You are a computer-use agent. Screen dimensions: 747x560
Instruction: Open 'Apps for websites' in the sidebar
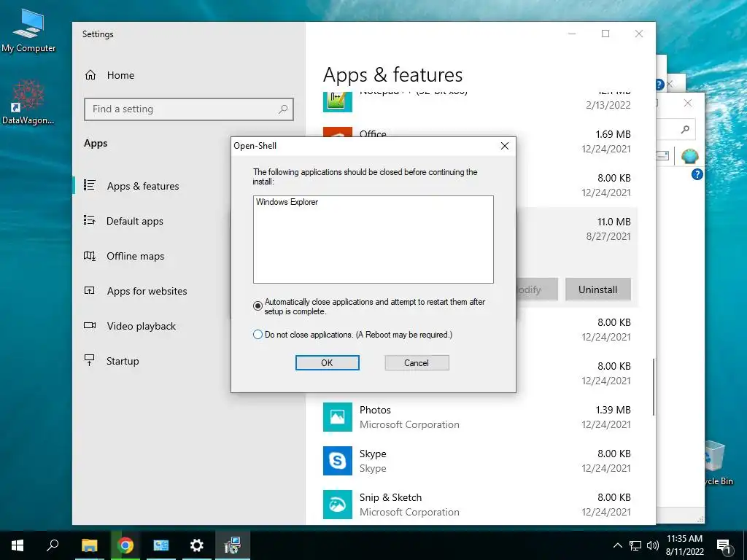pyautogui.click(x=147, y=291)
